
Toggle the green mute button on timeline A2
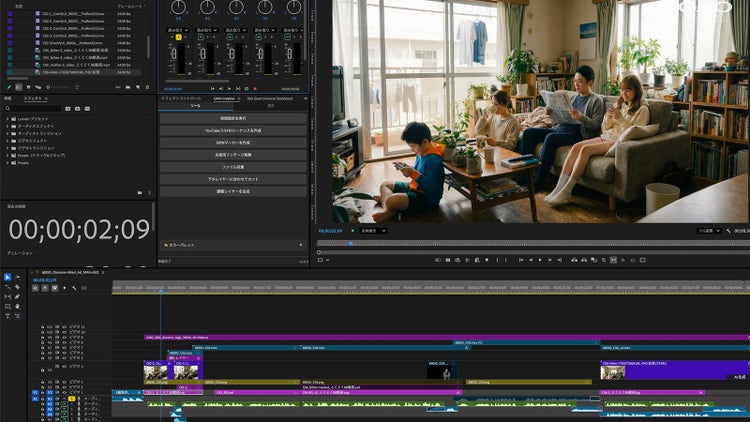(x=64, y=404)
